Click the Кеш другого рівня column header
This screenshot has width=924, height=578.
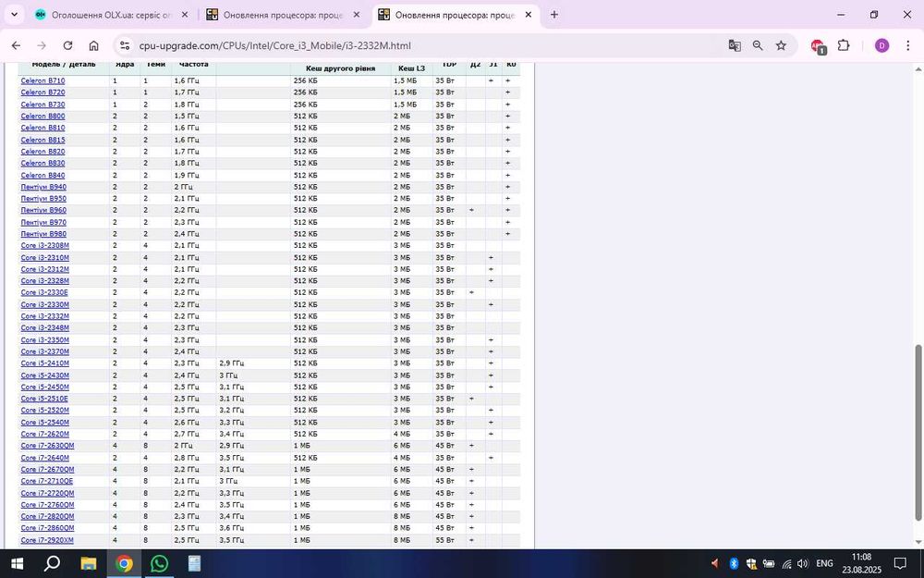click(341, 69)
